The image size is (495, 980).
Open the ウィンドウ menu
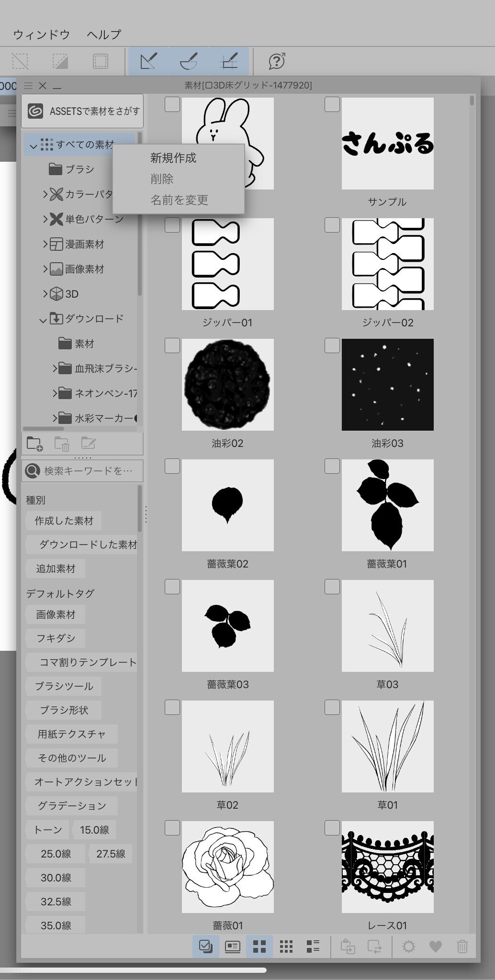point(42,34)
